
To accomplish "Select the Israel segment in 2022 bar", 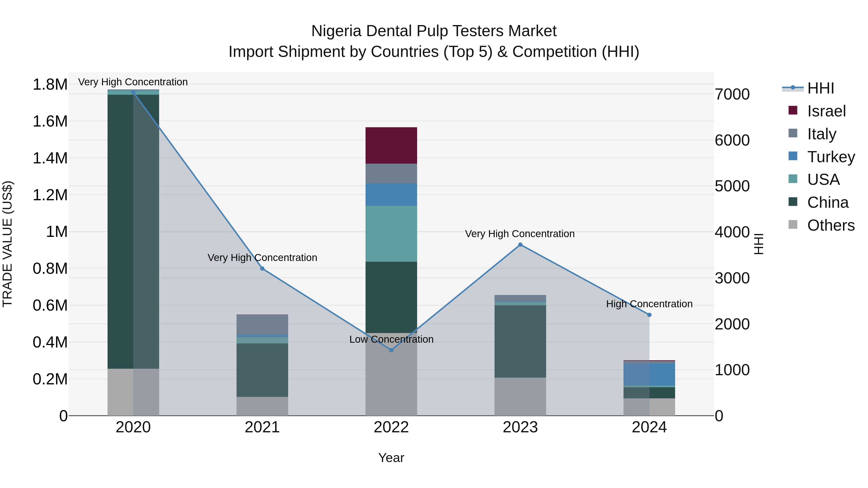I will (x=391, y=146).
